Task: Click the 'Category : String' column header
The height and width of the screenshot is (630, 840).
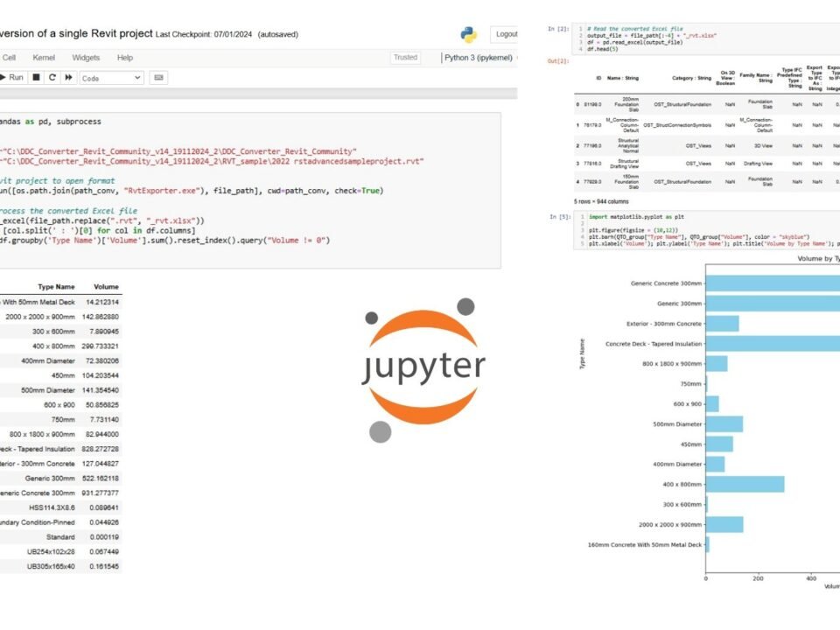Action: pos(691,78)
